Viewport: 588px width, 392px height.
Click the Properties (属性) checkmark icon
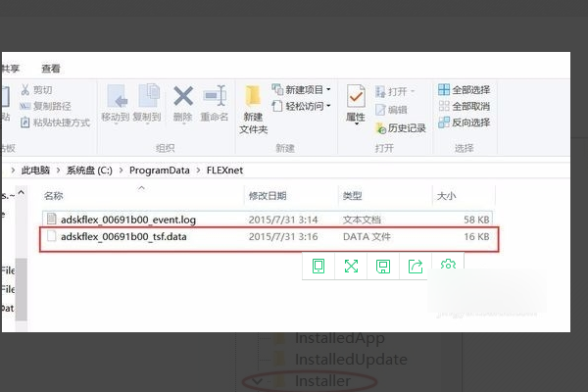(x=356, y=97)
